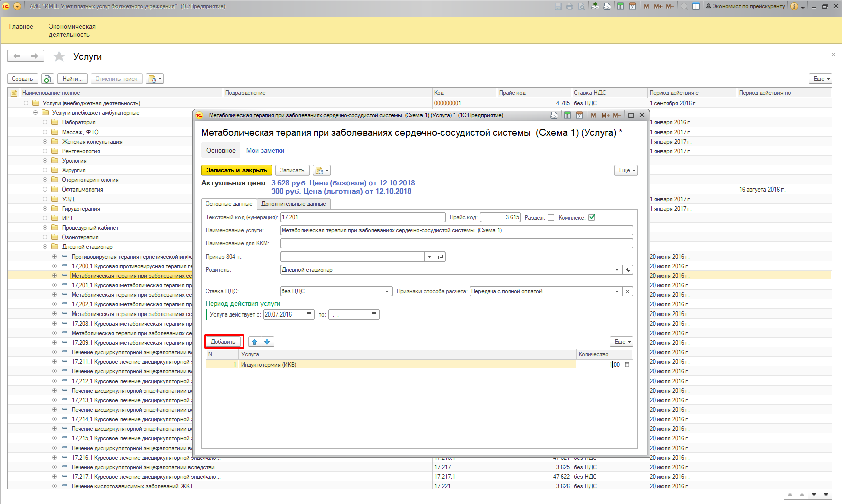Screen dimensions: 842x504
Task: Click the Наименование для ККМ input field
Action: click(x=456, y=243)
